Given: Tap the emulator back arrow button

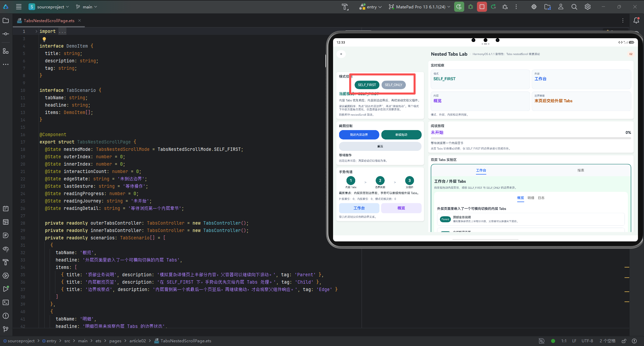Looking at the screenshot, I should (x=341, y=54).
